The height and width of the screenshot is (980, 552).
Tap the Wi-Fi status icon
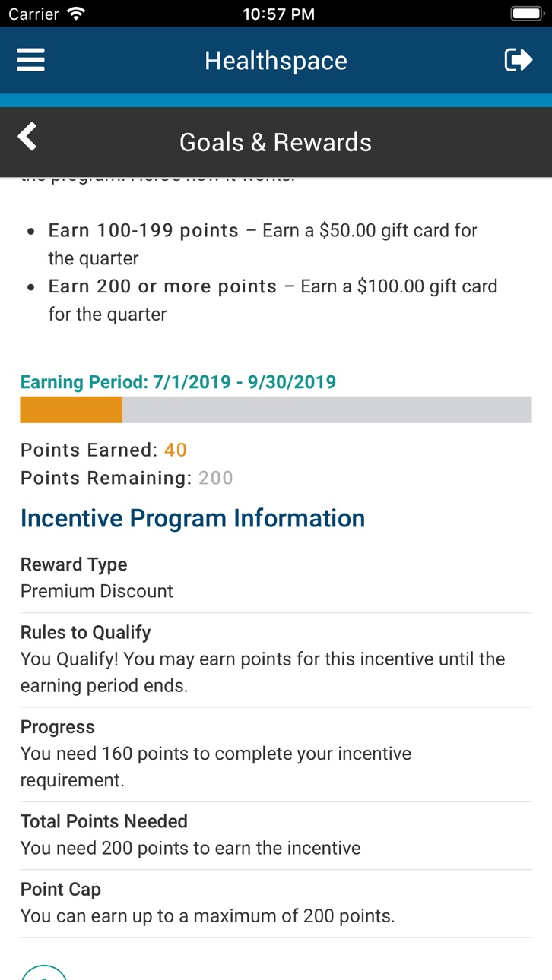point(76,13)
